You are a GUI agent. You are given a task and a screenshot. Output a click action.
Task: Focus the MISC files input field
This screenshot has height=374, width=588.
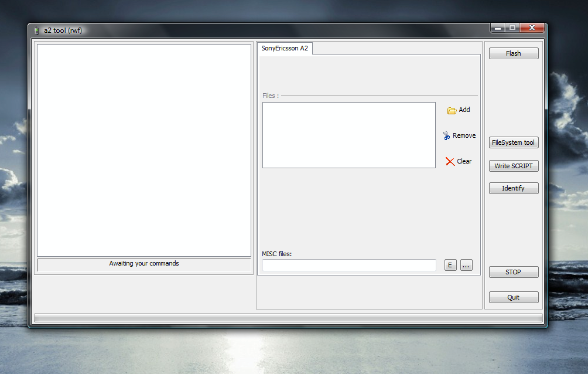349,265
